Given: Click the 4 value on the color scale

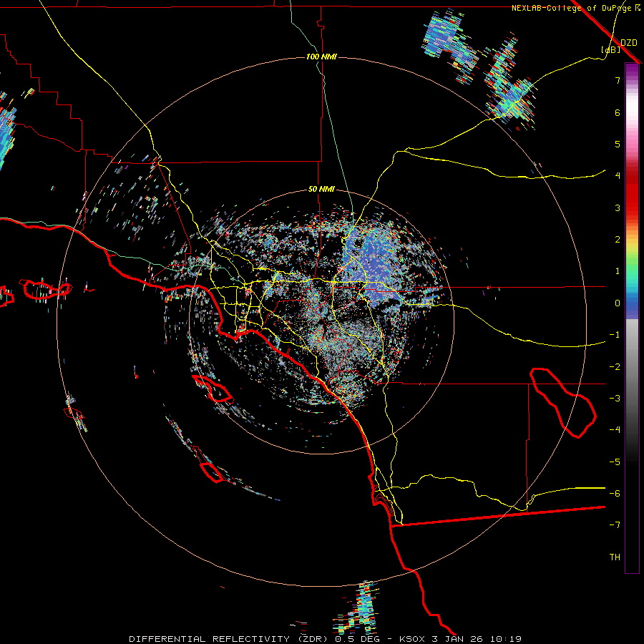Looking at the screenshot, I should [618, 176].
